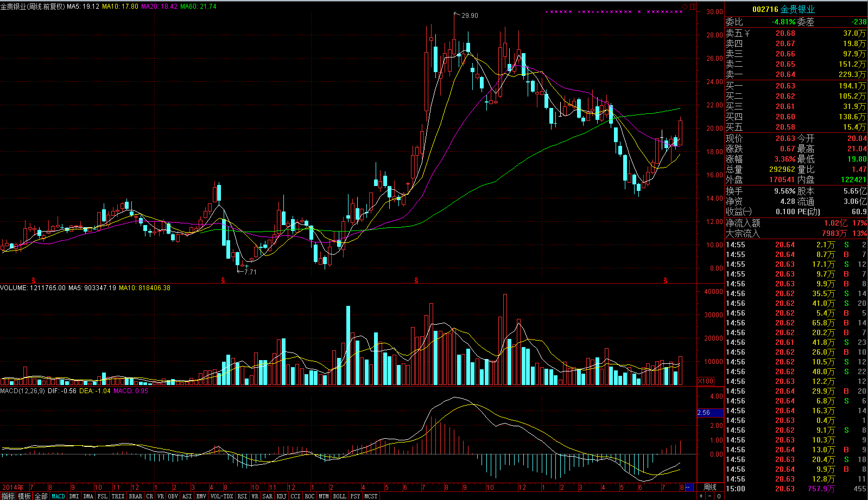Viewport: 868px width, 500px height.
Task: Select the SAR indicator tab
Action: tap(268, 496)
